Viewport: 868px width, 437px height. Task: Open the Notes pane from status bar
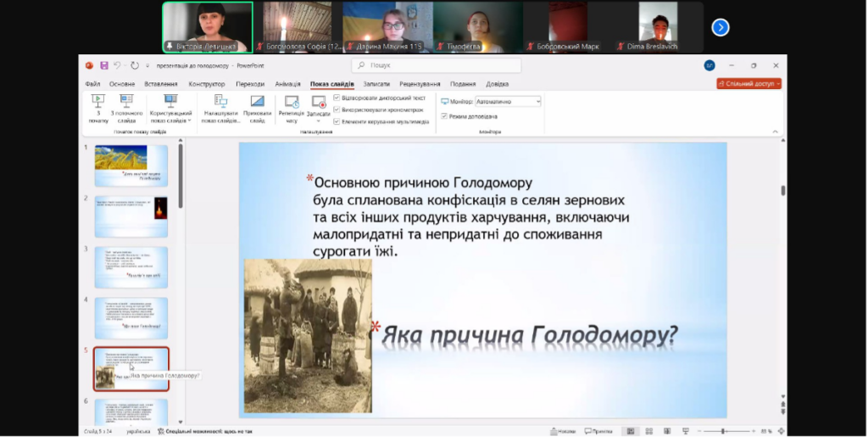pos(563,431)
